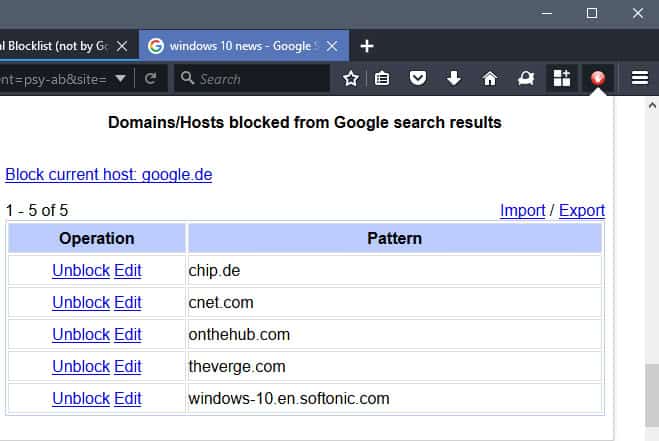Open the bookmarks list icon

coord(382,79)
